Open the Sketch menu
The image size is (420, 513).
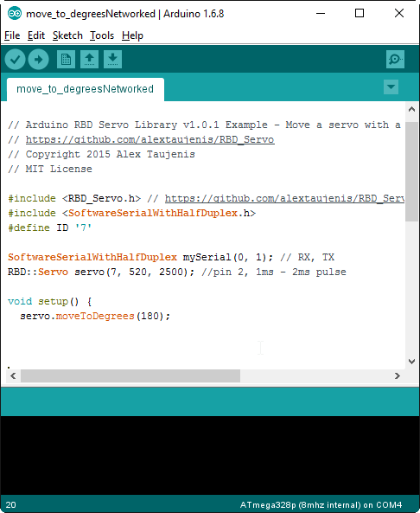point(67,35)
